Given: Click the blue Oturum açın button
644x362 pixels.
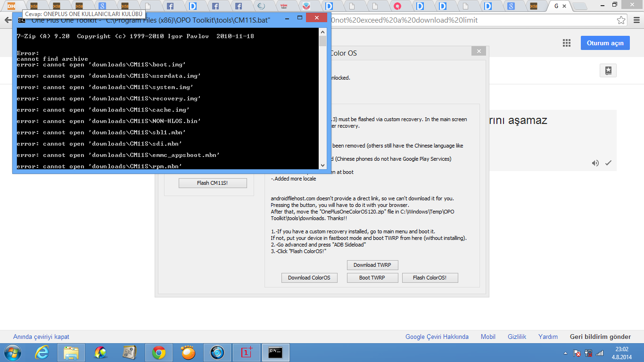Looking at the screenshot, I should tap(605, 43).
